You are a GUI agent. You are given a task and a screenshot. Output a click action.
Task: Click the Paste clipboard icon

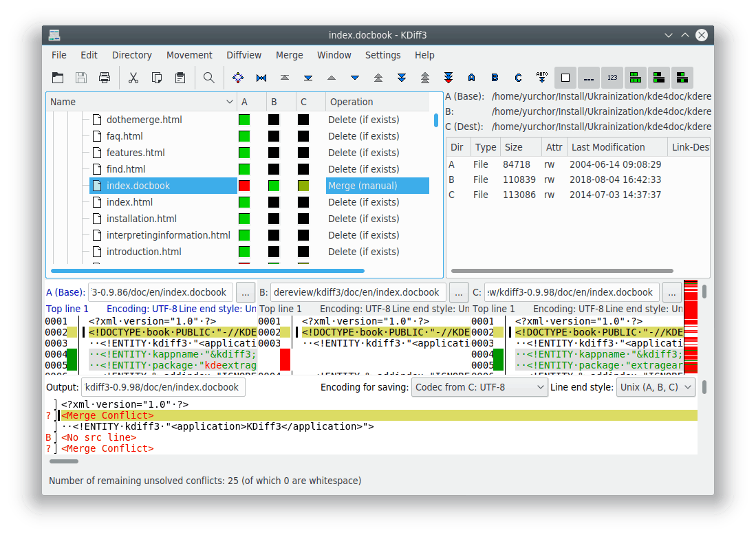180,78
